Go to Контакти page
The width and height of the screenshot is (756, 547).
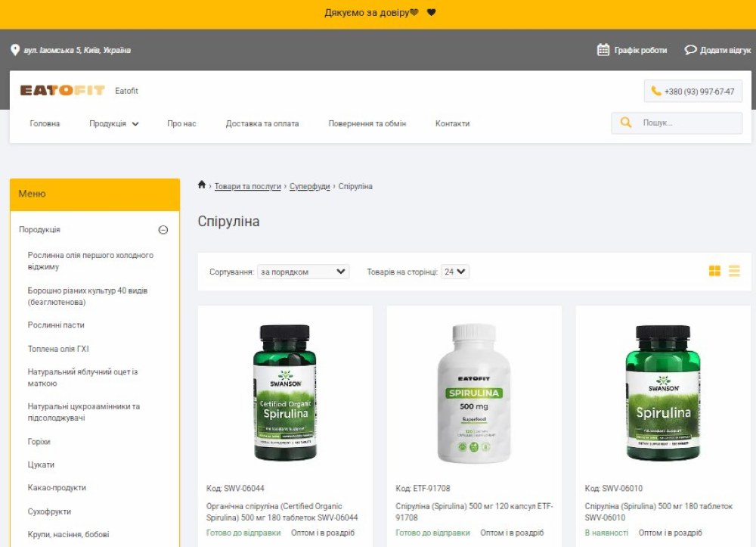pos(452,123)
